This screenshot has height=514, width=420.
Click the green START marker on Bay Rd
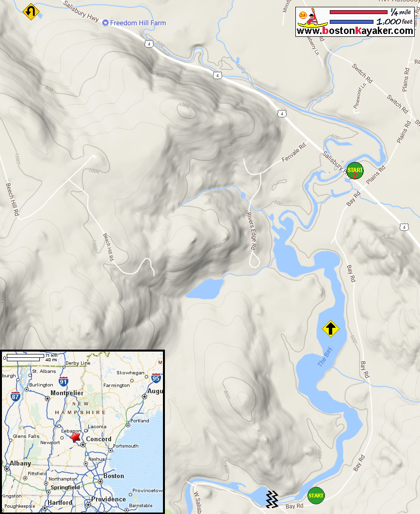point(316,496)
